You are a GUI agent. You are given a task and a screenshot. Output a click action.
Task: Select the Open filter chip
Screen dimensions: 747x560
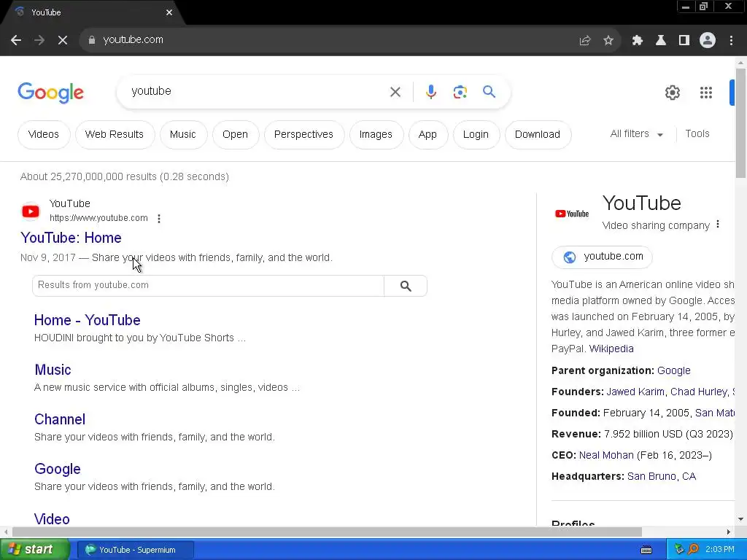(236, 135)
